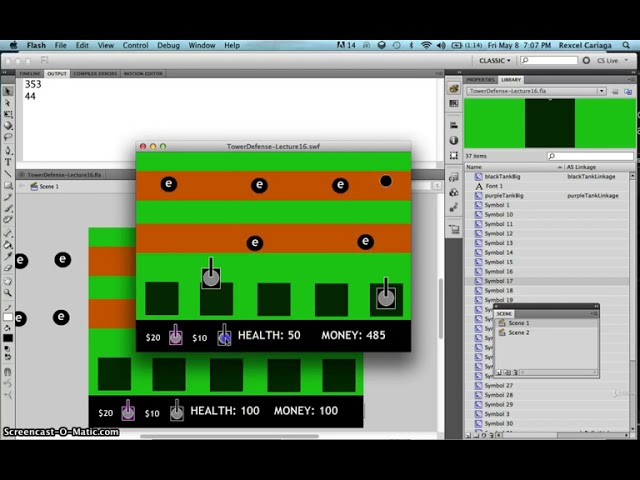This screenshot has width=640, height=480.
Task: Open the Transform panel icon
Action: pyautogui.click(x=453, y=156)
